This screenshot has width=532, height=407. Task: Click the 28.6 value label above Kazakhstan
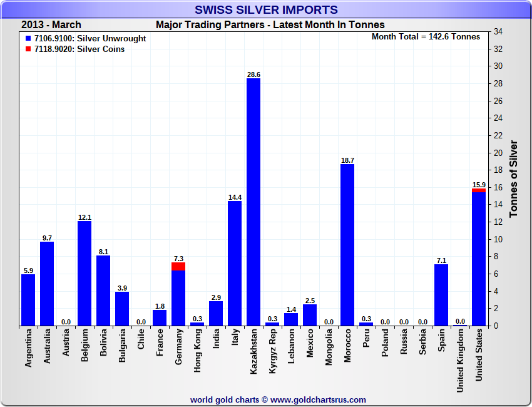tap(253, 75)
